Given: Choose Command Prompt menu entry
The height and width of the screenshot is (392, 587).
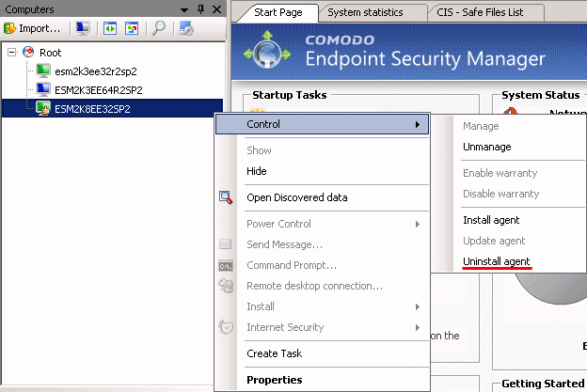Looking at the screenshot, I should pos(292,265).
